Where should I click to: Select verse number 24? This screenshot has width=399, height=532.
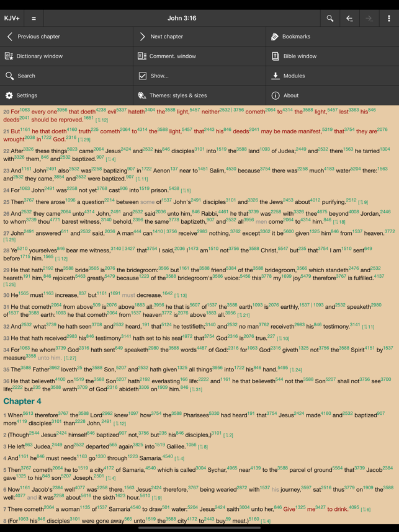coord(6,191)
